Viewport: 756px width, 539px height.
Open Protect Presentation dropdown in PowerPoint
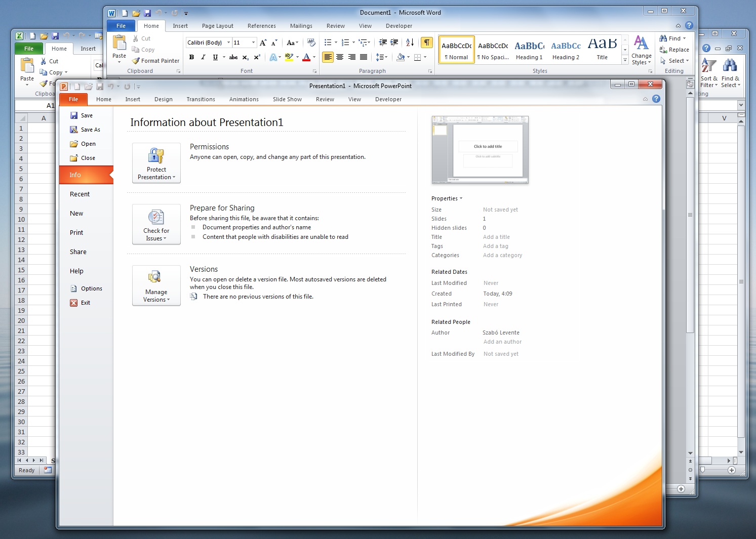156,163
